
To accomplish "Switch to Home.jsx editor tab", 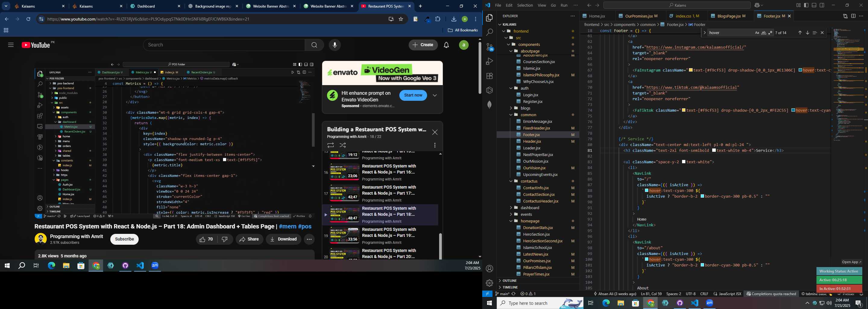I will [x=597, y=16].
